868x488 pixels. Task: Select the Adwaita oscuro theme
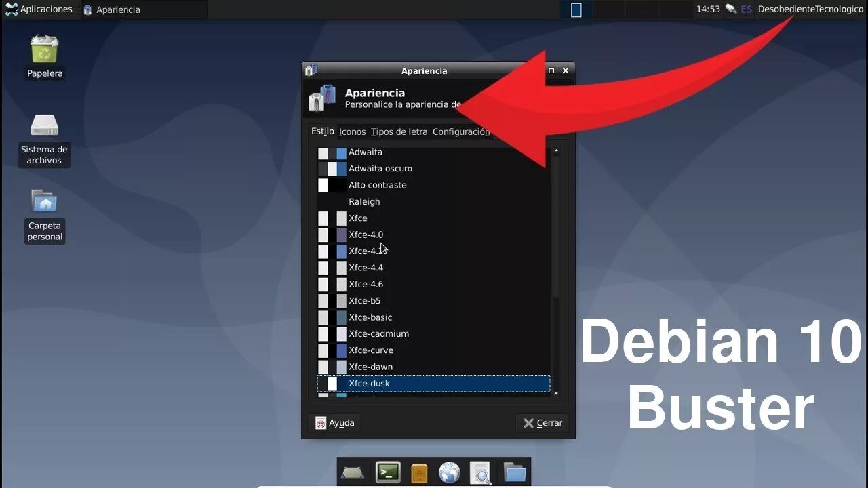click(433, 169)
